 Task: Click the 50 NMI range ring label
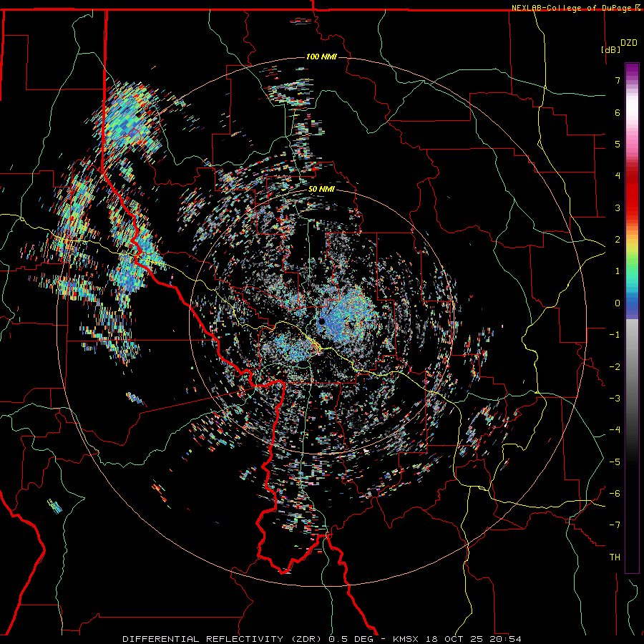coord(321,190)
